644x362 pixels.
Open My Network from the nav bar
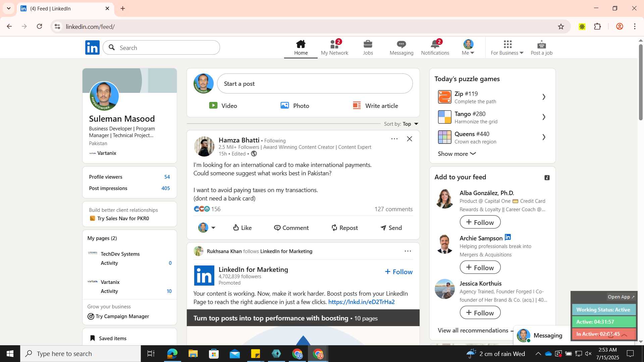pos(334,47)
